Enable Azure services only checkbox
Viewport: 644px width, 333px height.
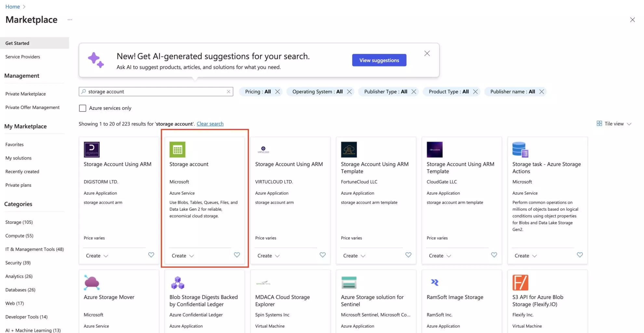(83, 108)
